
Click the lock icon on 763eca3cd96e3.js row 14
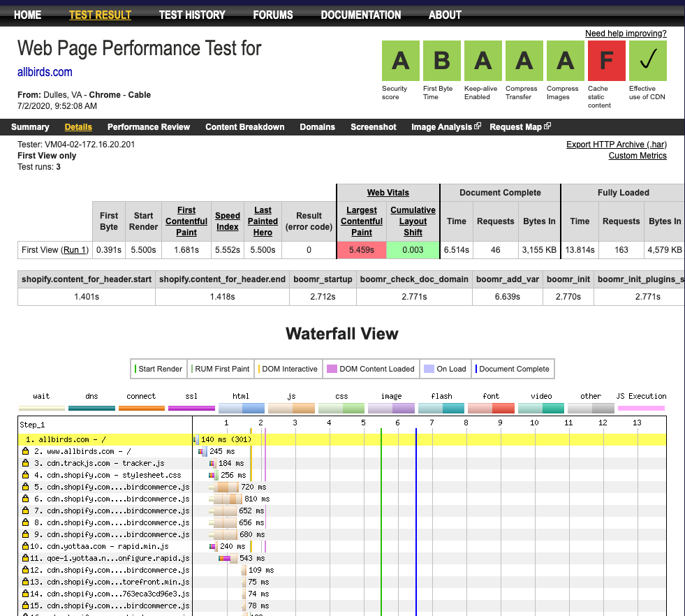coord(25,593)
